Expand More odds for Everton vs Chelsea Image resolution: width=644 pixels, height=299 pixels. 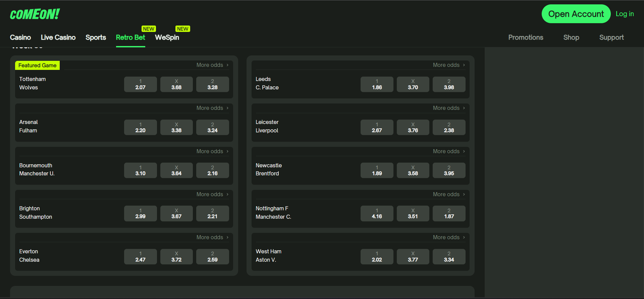[213, 237]
